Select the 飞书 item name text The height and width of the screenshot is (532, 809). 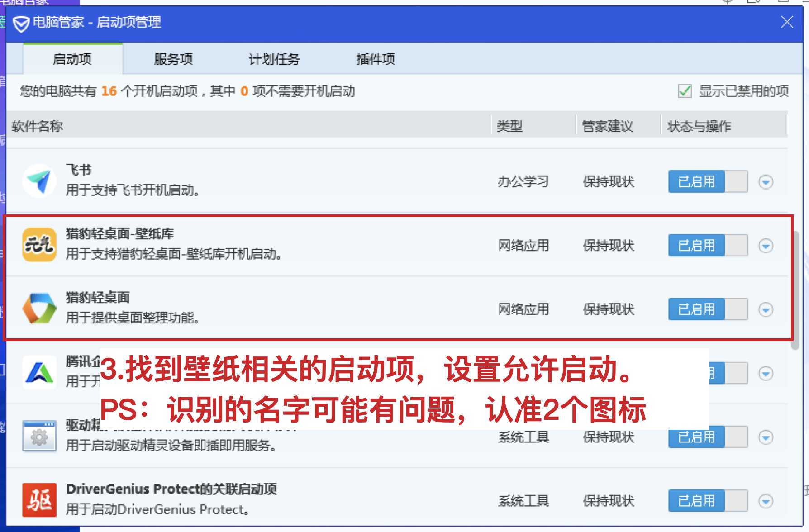(79, 170)
